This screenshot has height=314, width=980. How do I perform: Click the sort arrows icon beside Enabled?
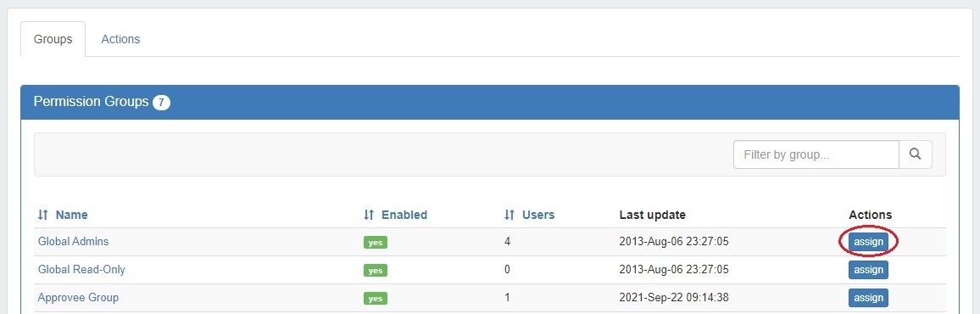click(369, 216)
